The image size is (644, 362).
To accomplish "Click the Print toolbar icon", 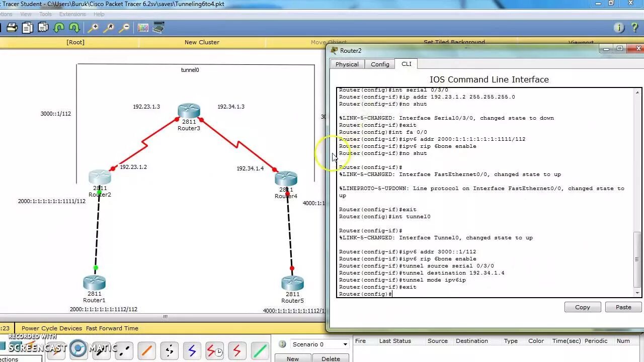I will pyautogui.click(x=12, y=28).
